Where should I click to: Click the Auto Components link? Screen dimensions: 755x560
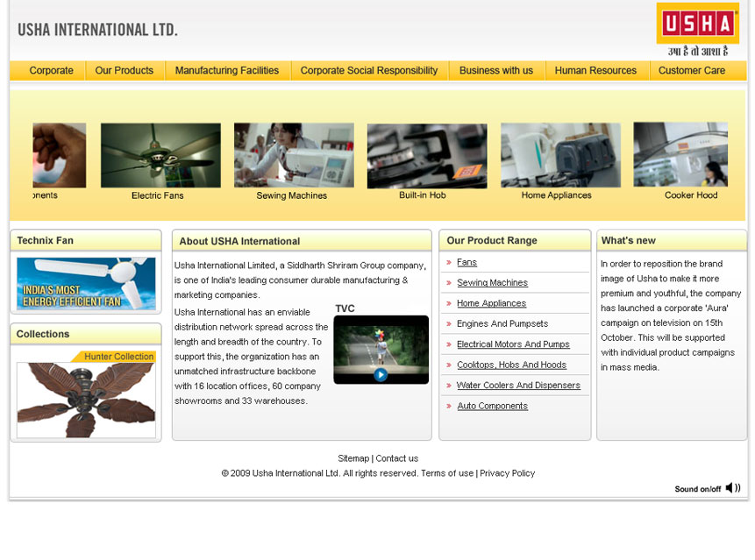click(492, 406)
